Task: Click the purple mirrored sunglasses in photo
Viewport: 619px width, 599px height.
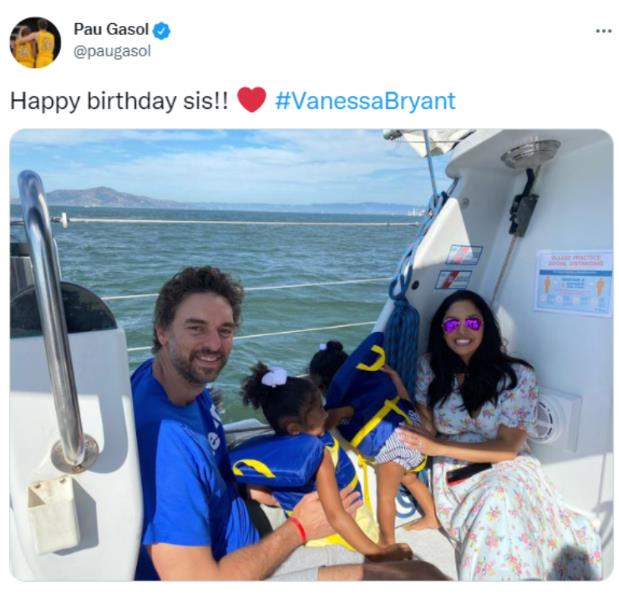Action: tap(462, 325)
